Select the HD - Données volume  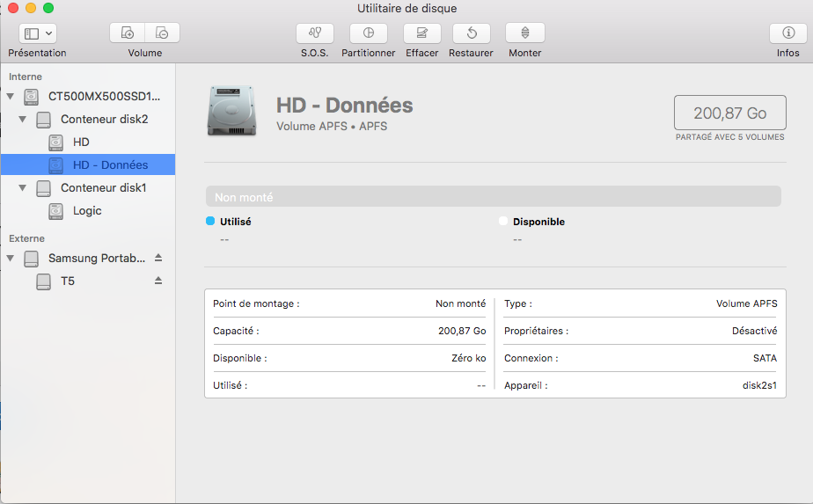[109, 164]
